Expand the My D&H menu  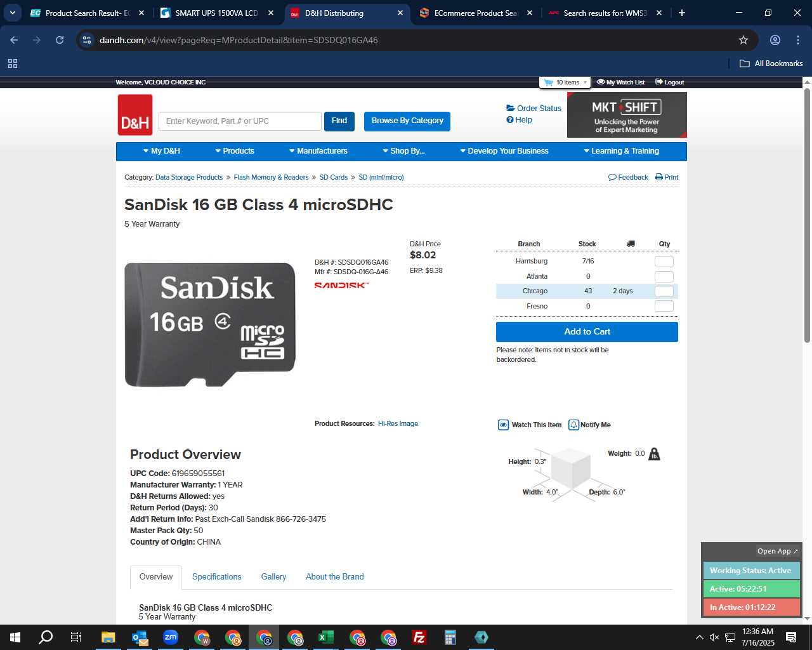pos(162,151)
